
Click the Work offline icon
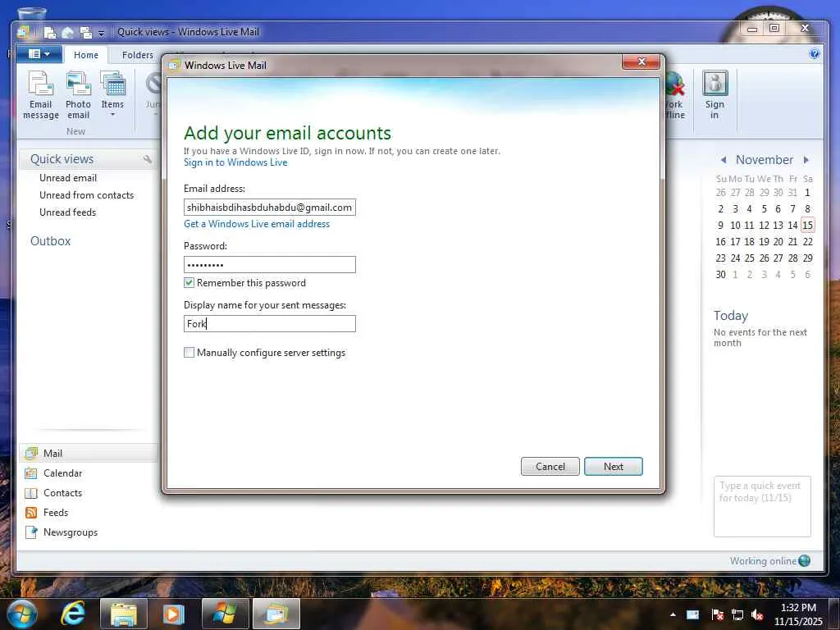click(x=674, y=95)
